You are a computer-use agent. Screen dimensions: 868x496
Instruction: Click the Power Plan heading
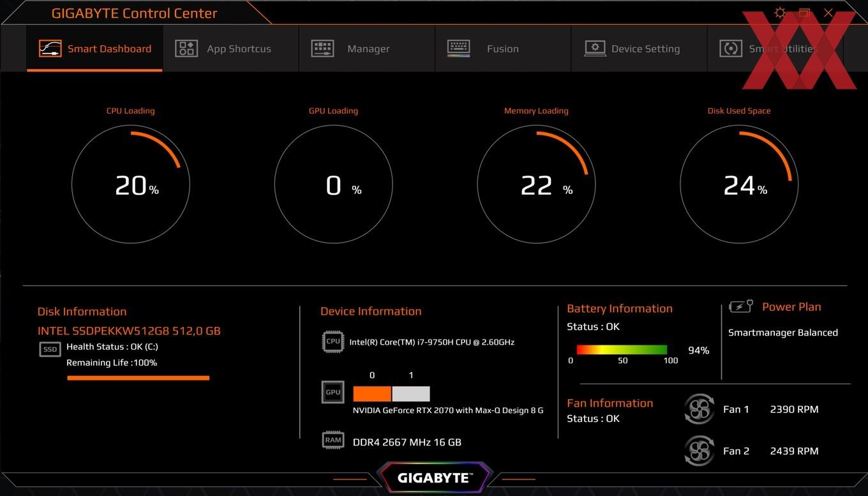(x=791, y=307)
